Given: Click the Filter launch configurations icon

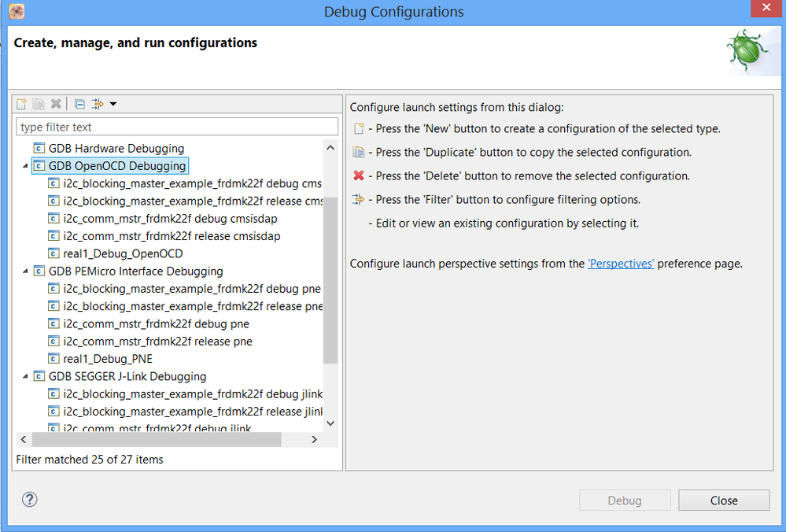Looking at the screenshot, I should click(98, 104).
